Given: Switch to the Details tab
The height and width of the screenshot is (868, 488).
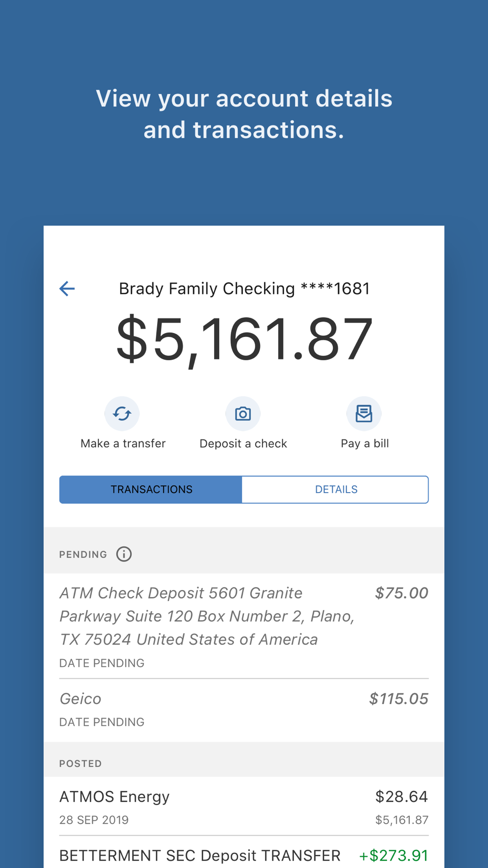Looking at the screenshot, I should [335, 489].
